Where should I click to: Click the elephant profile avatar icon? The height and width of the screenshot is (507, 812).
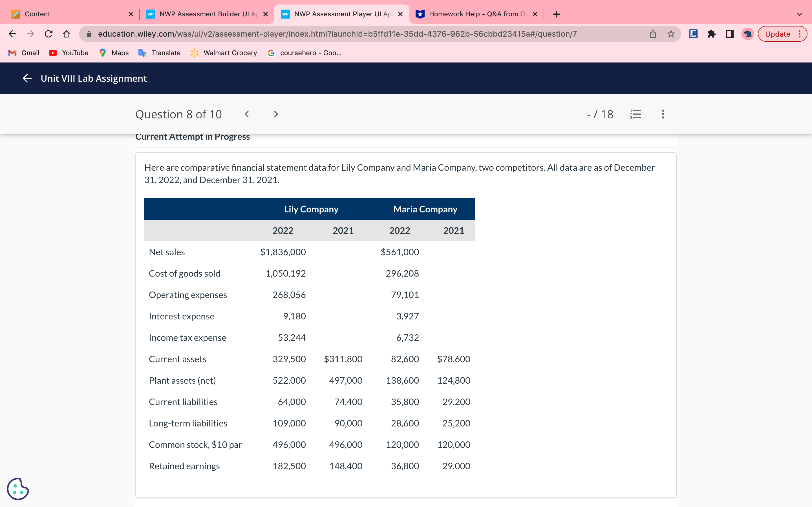747,34
